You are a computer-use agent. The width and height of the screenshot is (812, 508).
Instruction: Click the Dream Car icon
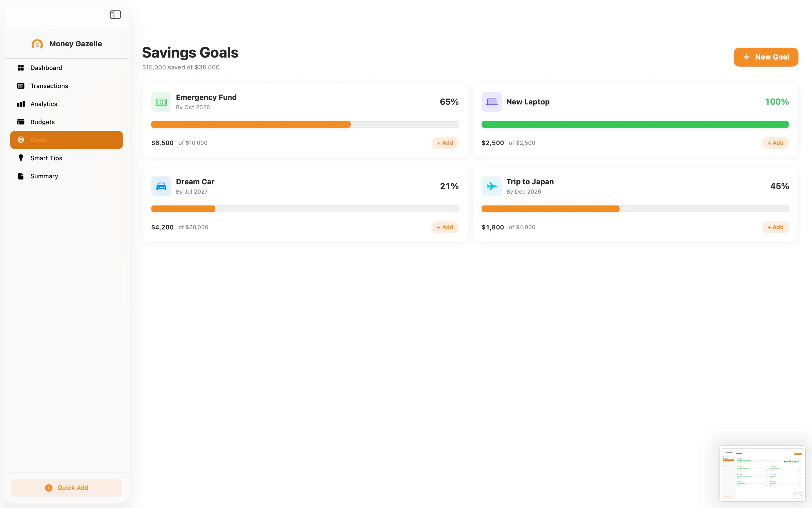(161, 186)
